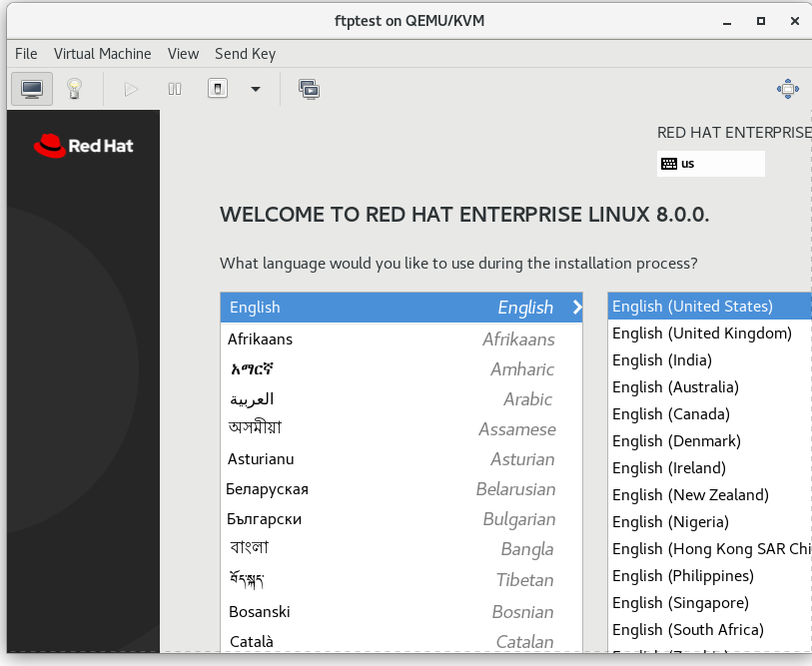Pause the virtual machine
The height and width of the screenshot is (666, 812).
pos(175,90)
